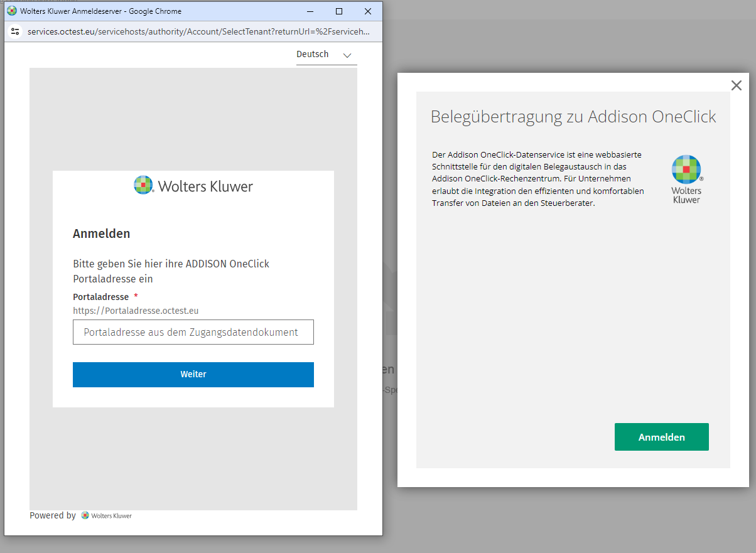This screenshot has height=553, width=756.
Task: Close the Wolters Kluwer Anmeldeserver window
Action: tap(368, 11)
